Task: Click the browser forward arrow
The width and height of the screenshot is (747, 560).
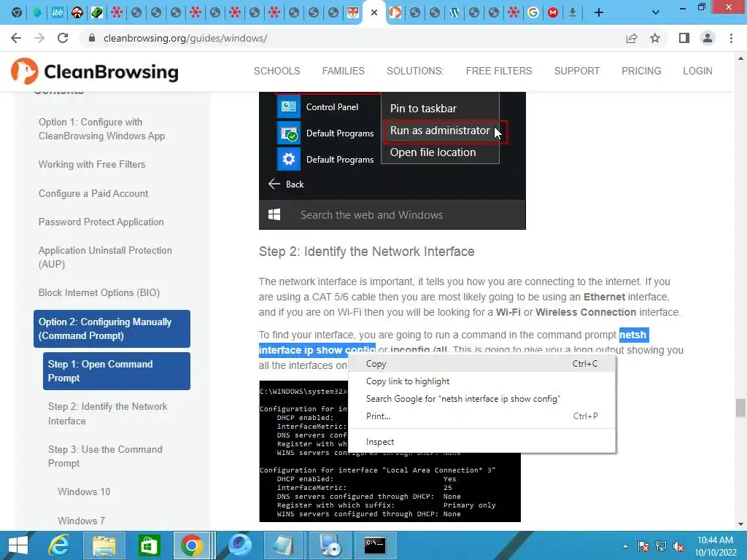Action: tap(39, 38)
